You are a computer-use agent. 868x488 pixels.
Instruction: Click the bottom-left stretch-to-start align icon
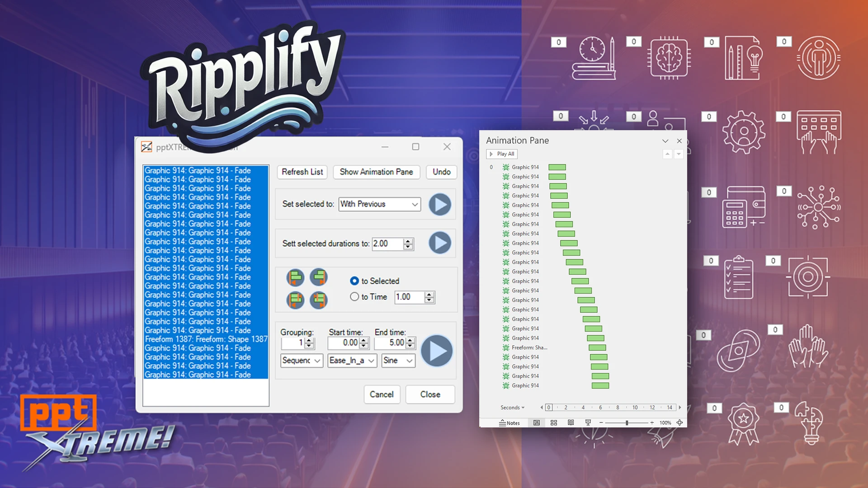[295, 300]
